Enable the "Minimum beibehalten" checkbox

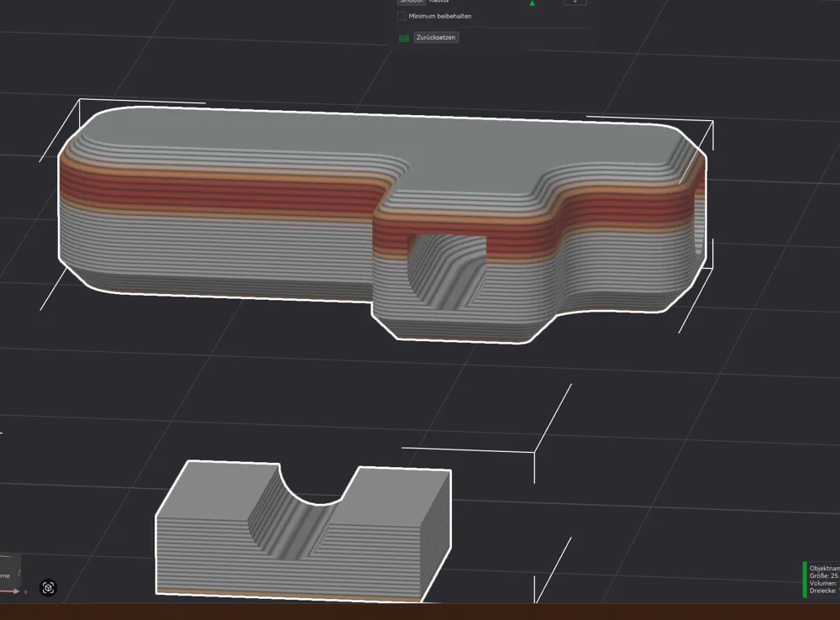(402, 16)
